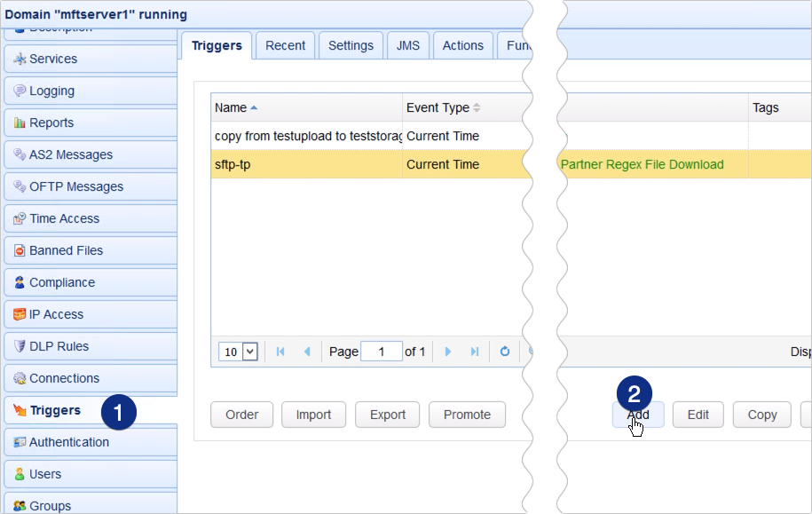The image size is (812, 514).
Task: Go to next page arrow
Action: tap(448, 352)
